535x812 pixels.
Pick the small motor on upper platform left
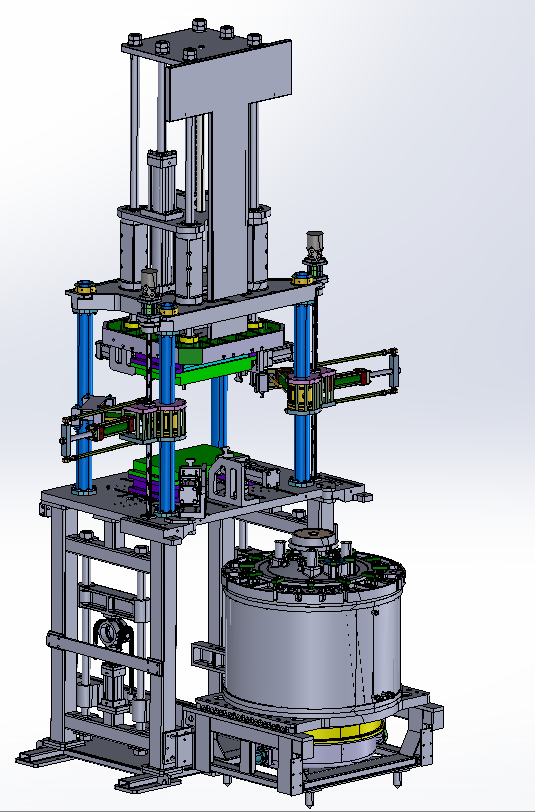click(149, 284)
